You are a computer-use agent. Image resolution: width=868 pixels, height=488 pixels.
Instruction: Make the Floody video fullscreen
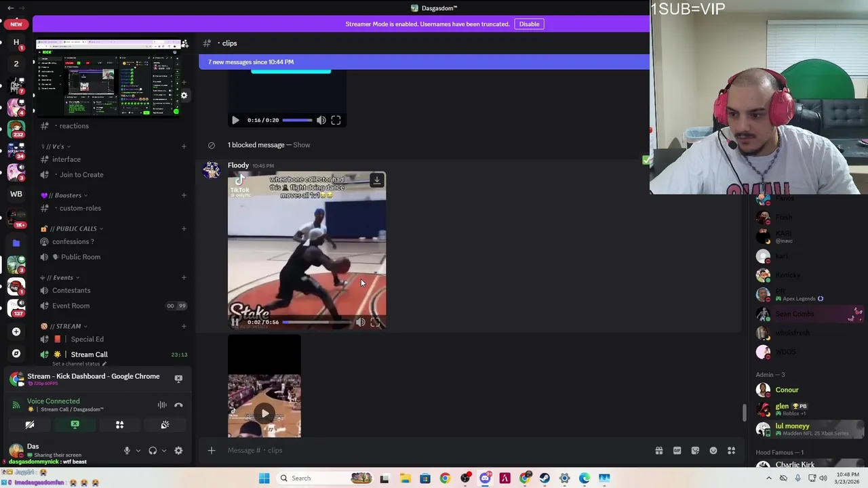point(375,323)
